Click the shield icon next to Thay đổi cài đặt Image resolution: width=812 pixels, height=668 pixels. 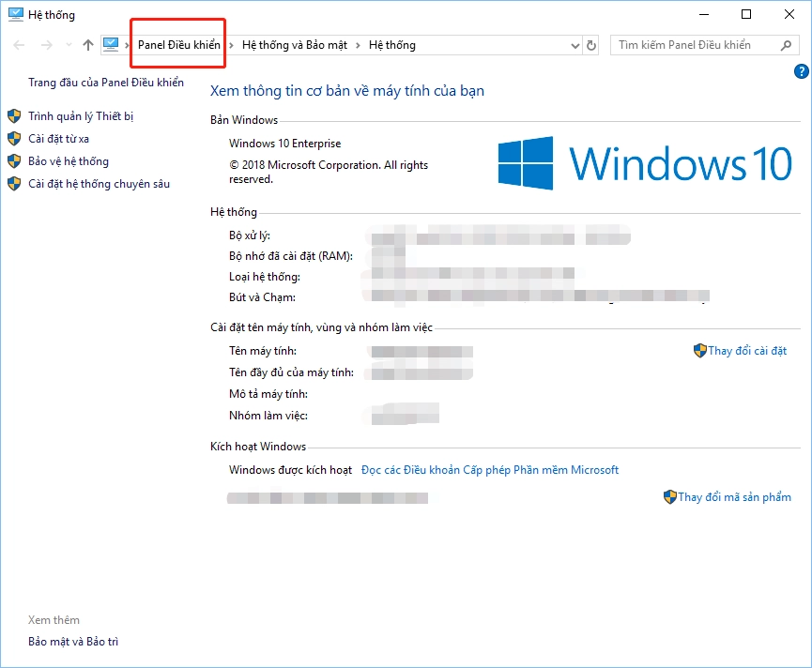[700, 350]
